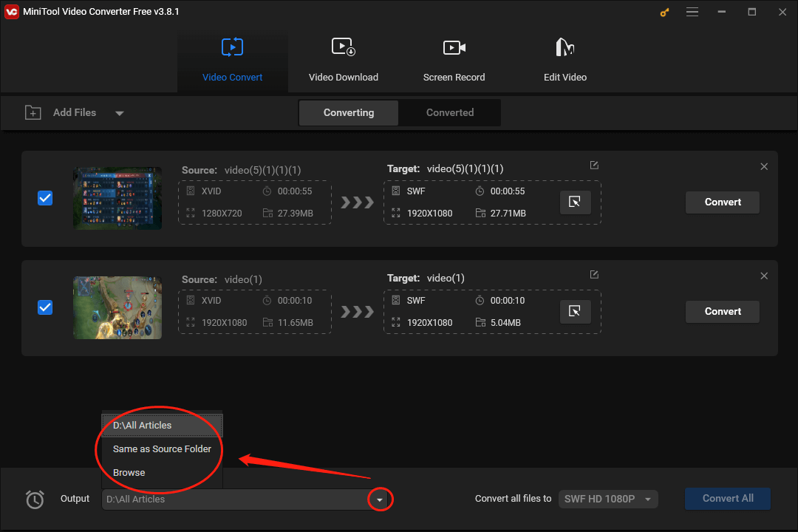Convert the video(1) file
Image resolution: width=798 pixels, height=532 pixels.
pos(723,312)
